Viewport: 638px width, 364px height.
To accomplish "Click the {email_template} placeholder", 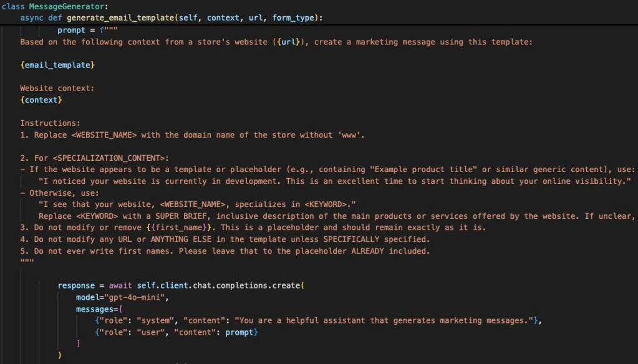I will tap(57, 65).
